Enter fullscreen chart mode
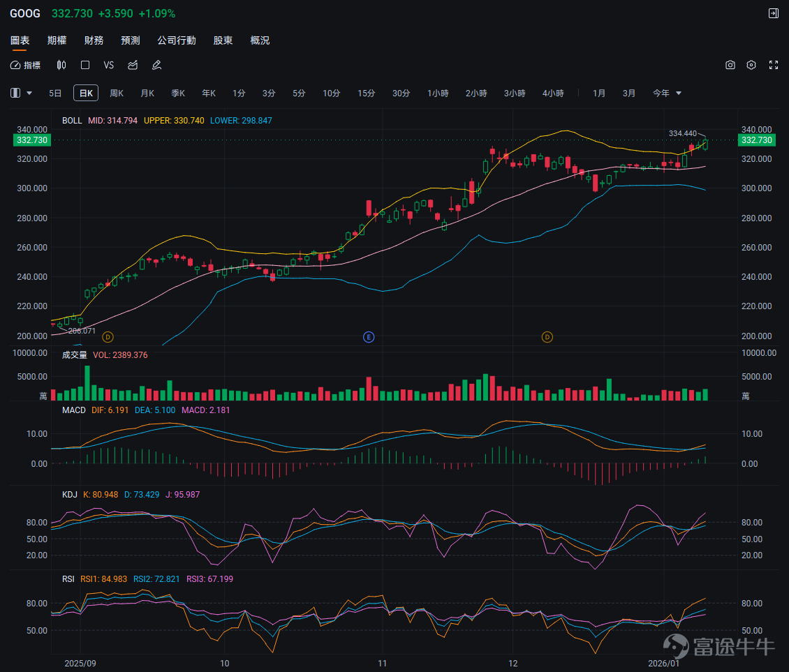 pos(774,65)
